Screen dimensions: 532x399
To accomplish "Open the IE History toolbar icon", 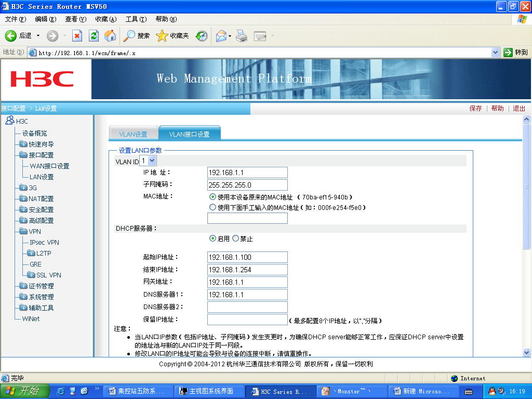I will [x=201, y=36].
